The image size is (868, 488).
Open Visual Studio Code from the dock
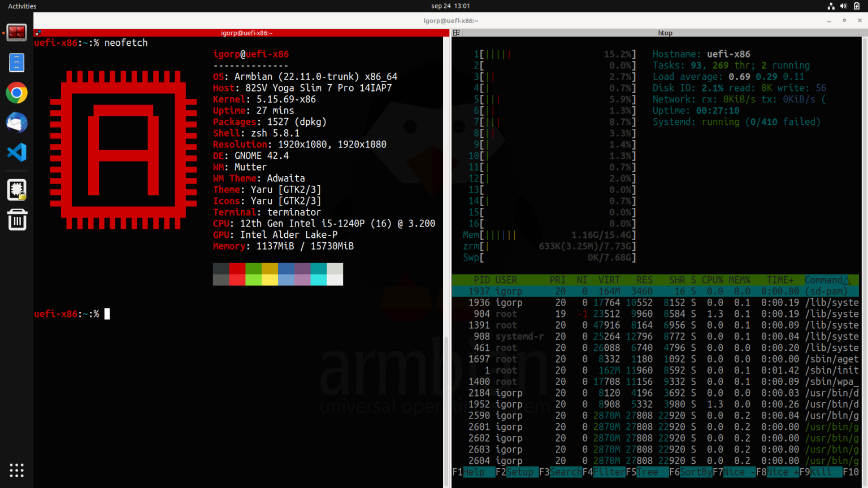(16, 152)
